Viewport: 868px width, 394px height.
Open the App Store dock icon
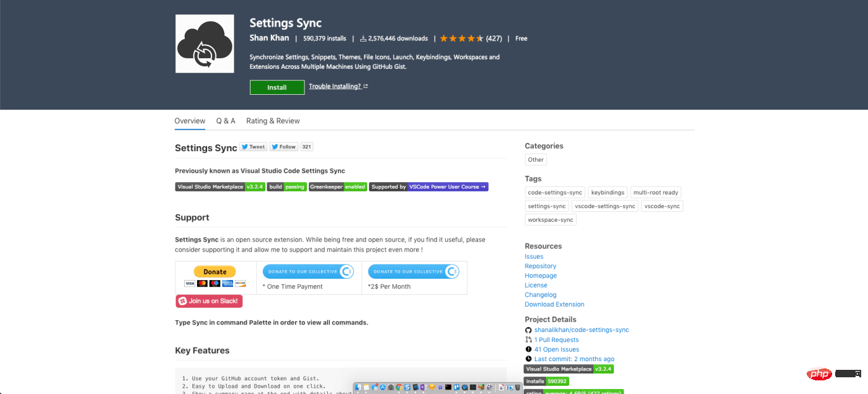383,387
